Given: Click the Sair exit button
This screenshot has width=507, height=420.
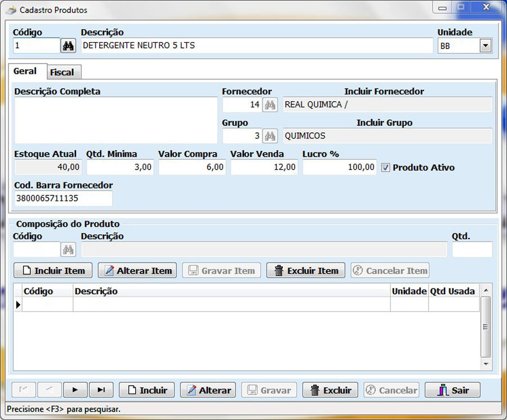Looking at the screenshot, I should coord(452,390).
